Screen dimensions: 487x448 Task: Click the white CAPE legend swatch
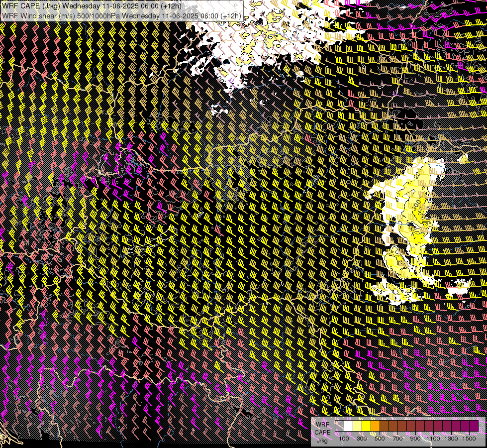click(349, 426)
